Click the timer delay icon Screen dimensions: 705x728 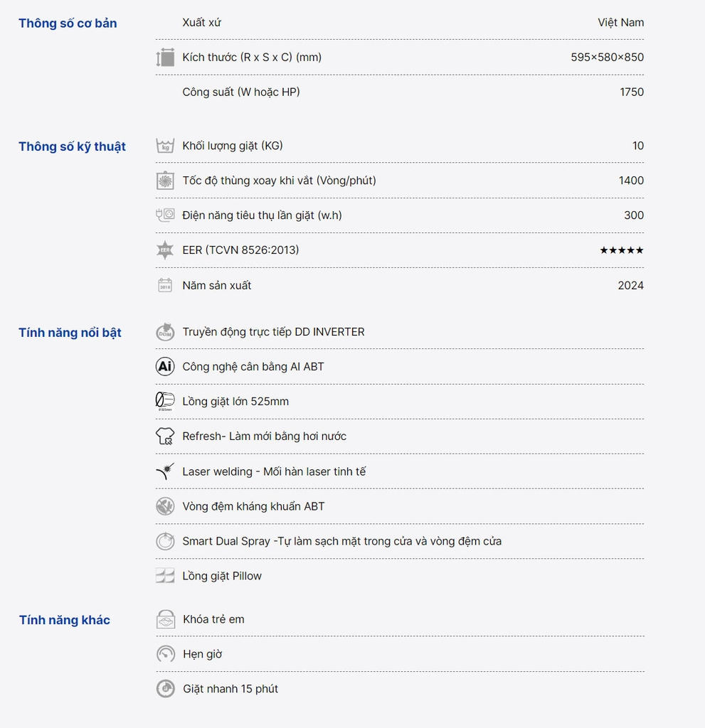click(166, 654)
